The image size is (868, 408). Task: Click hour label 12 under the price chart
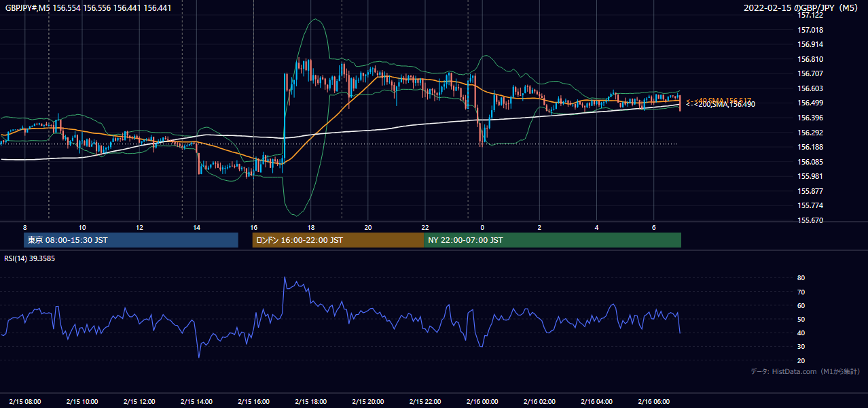139,227
